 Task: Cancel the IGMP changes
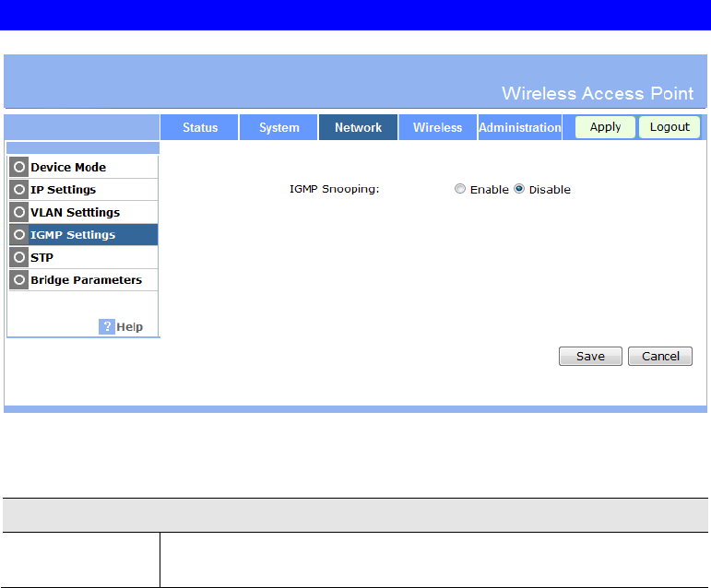[x=660, y=356]
